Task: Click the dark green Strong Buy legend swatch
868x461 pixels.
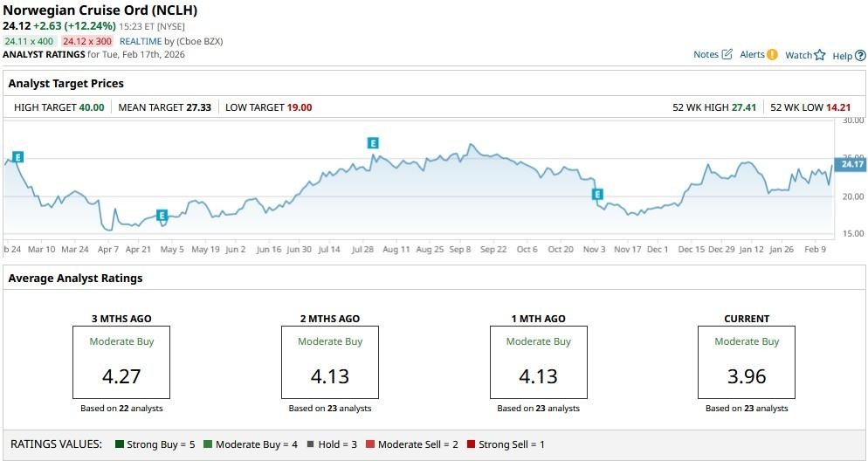Action: point(120,444)
